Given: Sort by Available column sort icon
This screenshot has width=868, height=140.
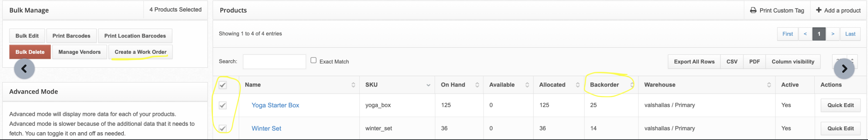Looking at the screenshot, I should click(527, 85).
